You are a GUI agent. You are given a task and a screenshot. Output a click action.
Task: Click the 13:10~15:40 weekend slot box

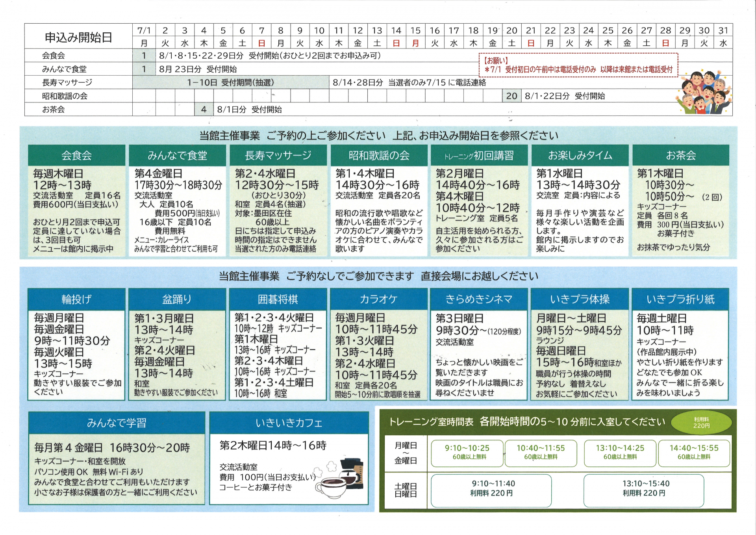(x=643, y=490)
